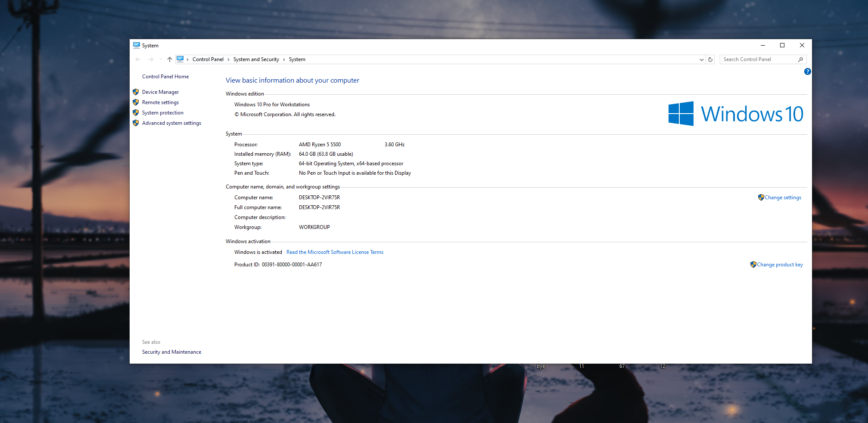This screenshot has width=868, height=423.
Task: Maximize the System window
Action: [782, 45]
